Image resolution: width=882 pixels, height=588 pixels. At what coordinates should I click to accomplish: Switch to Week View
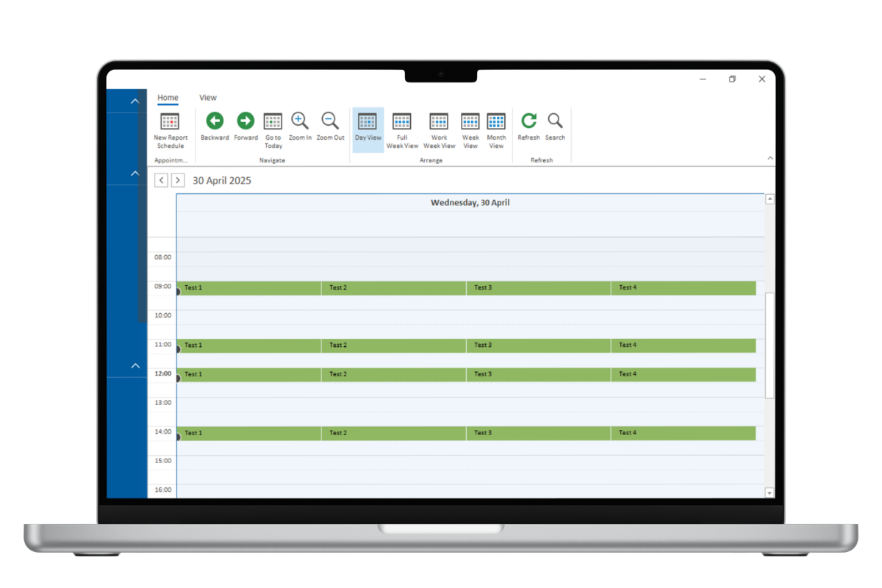[470, 131]
